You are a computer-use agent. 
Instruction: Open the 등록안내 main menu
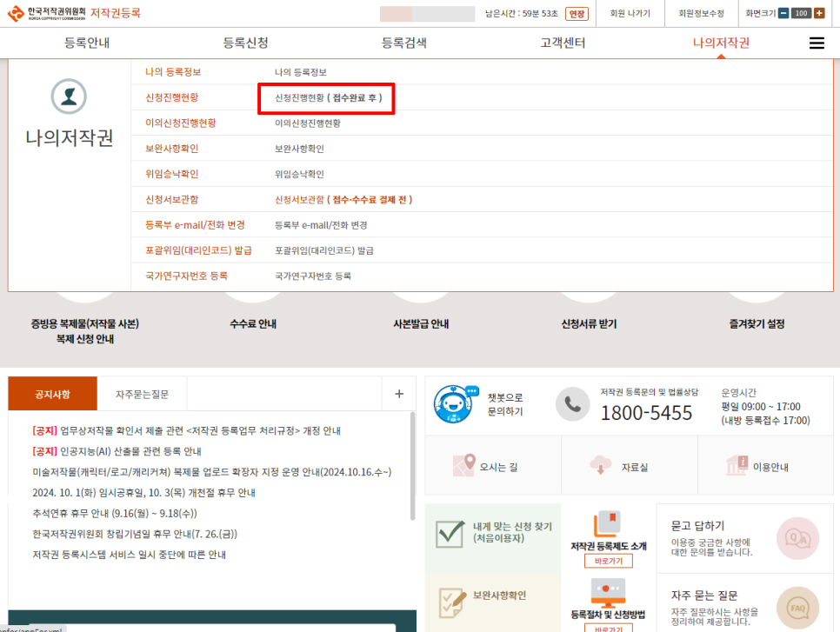point(87,43)
